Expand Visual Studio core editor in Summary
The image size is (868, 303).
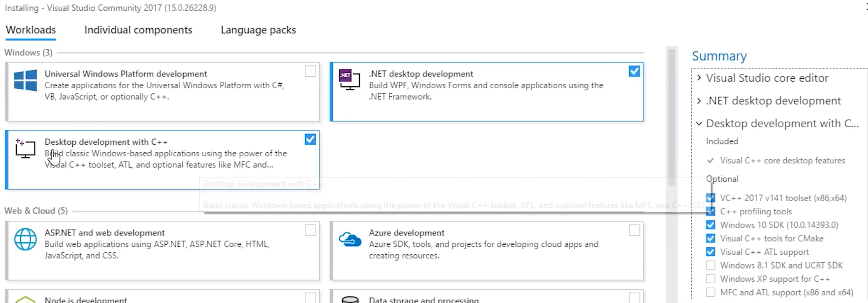(x=699, y=78)
